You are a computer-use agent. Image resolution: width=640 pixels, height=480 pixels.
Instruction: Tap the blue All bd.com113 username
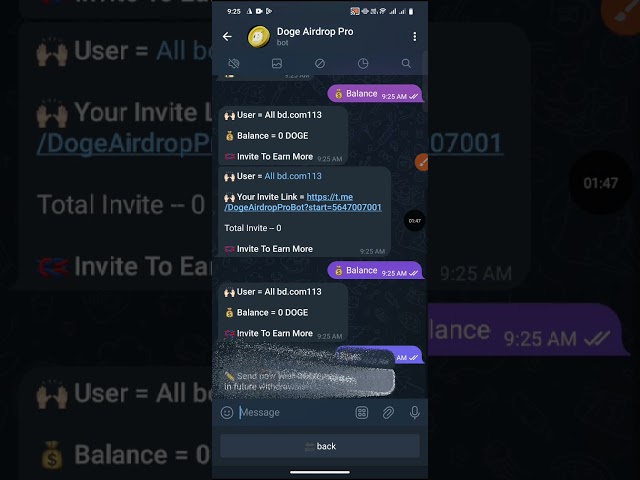point(293,176)
